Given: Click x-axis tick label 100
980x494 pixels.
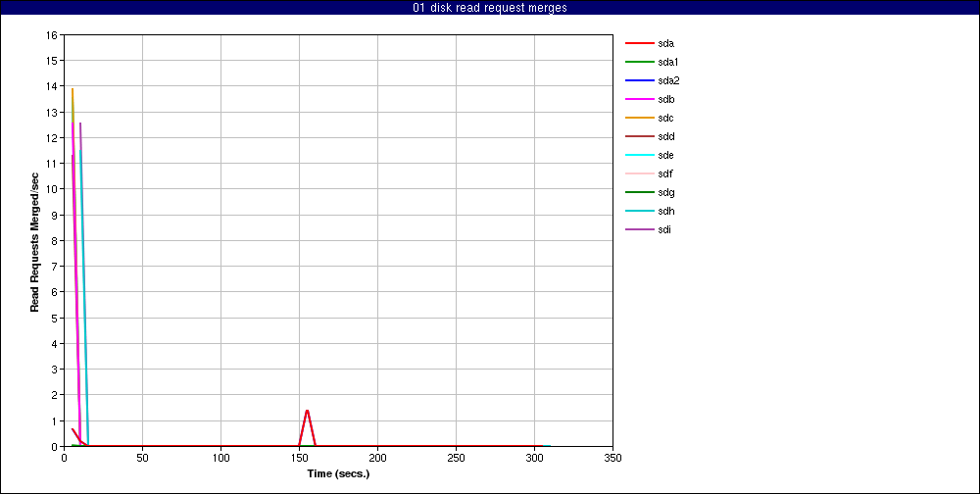Looking at the screenshot, I should point(220,458).
